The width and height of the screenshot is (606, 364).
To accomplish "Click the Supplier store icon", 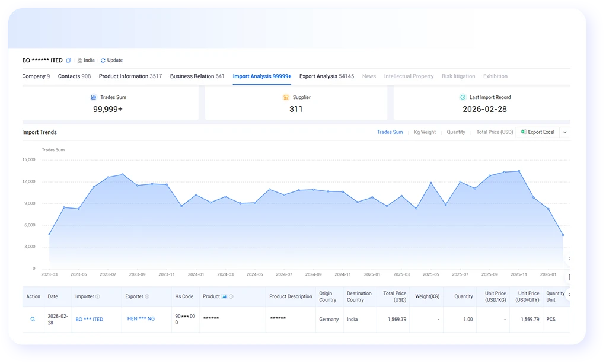I will tap(286, 97).
